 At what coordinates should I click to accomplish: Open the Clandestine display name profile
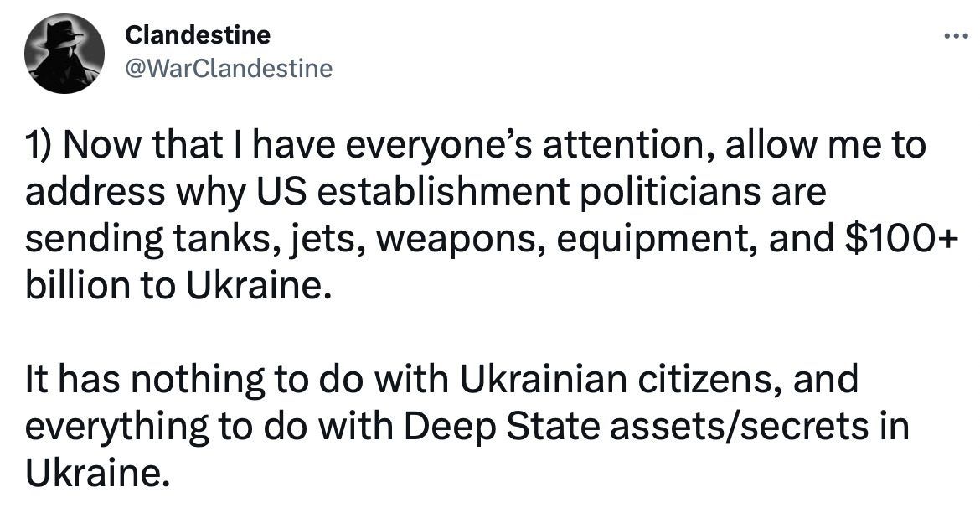click(x=198, y=34)
